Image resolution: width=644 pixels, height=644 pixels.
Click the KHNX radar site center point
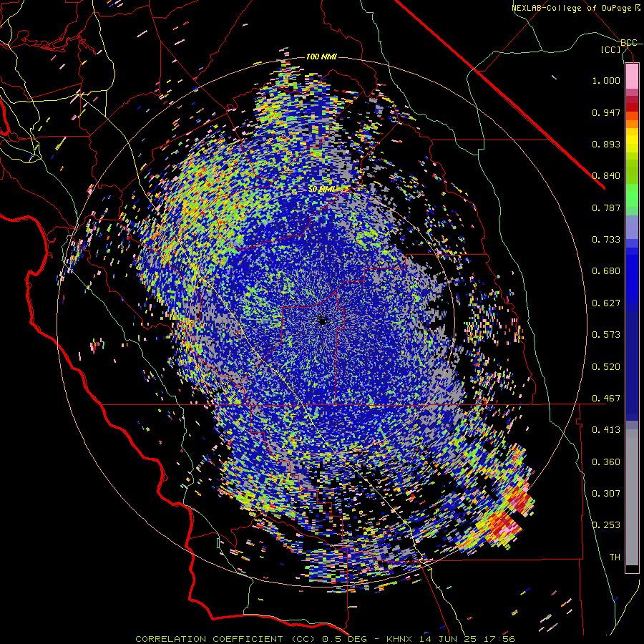tap(322, 321)
